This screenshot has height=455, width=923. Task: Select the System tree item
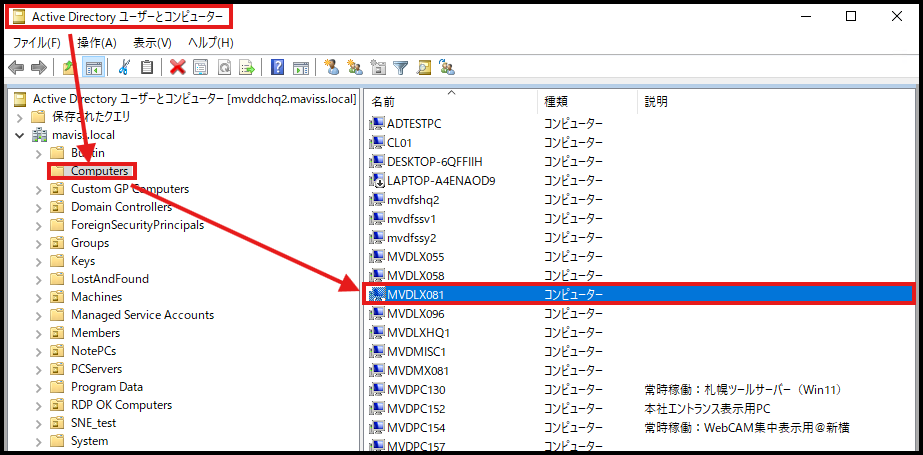tap(89, 441)
